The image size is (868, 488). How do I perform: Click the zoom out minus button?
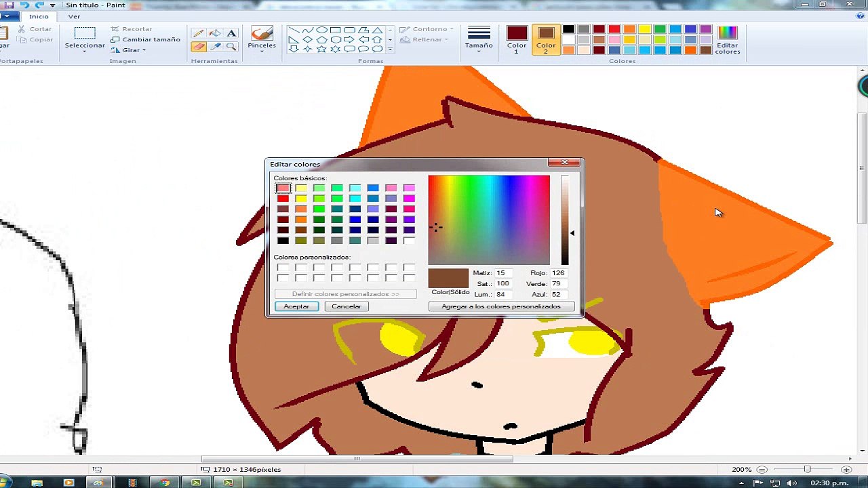click(762, 469)
